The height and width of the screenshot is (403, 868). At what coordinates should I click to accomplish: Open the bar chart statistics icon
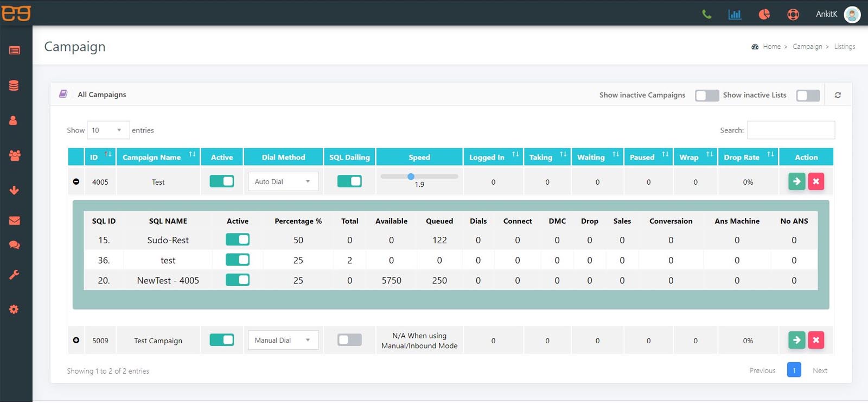click(735, 14)
